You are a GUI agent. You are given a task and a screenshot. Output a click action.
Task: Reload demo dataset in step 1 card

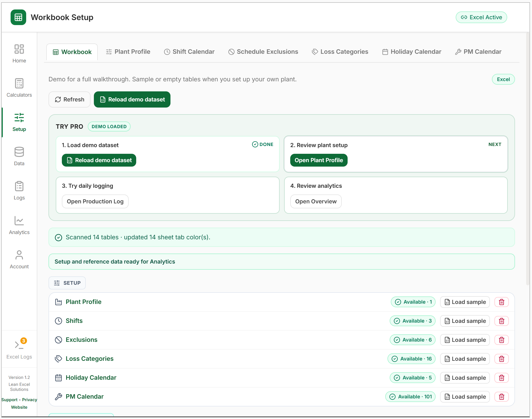pyautogui.click(x=99, y=160)
